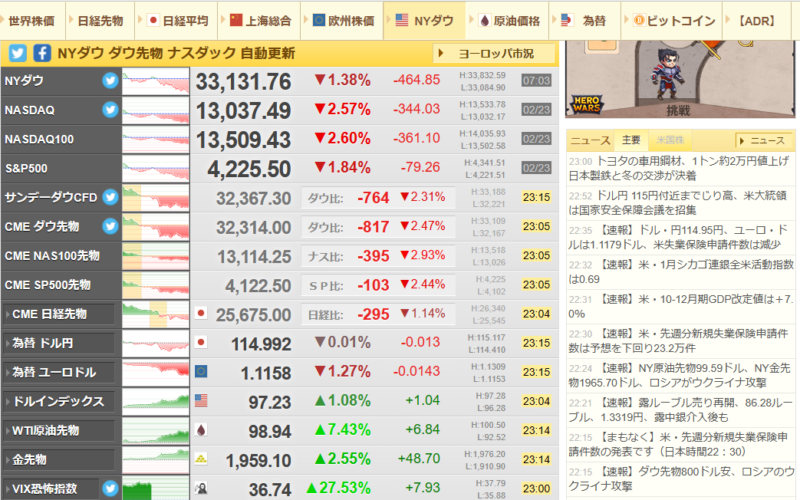Click US flag icon on ドルインデックス row
800x500 pixels.
pos(201,401)
